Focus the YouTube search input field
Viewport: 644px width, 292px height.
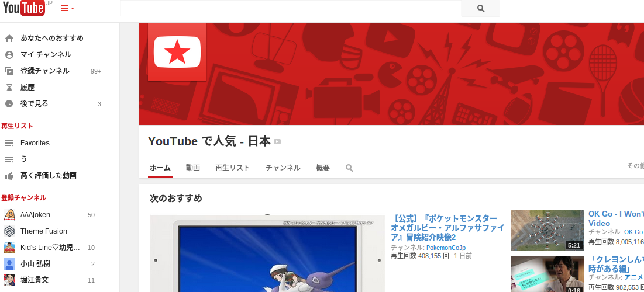tap(291, 8)
